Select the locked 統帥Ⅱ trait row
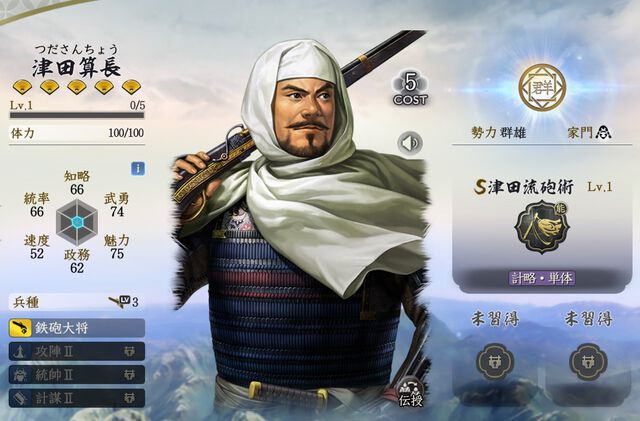The image size is (640, 421). pyautogui.click(x=77, y=374)
